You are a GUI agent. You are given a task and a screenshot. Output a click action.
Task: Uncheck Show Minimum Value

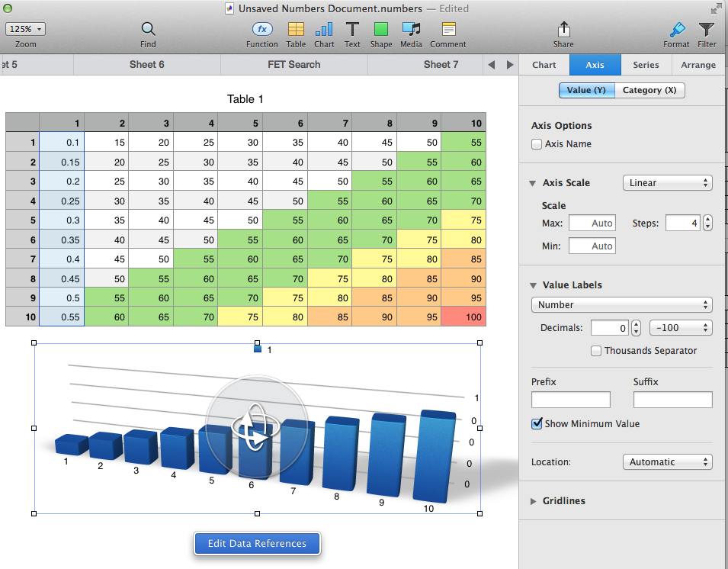tap(537, 424)
